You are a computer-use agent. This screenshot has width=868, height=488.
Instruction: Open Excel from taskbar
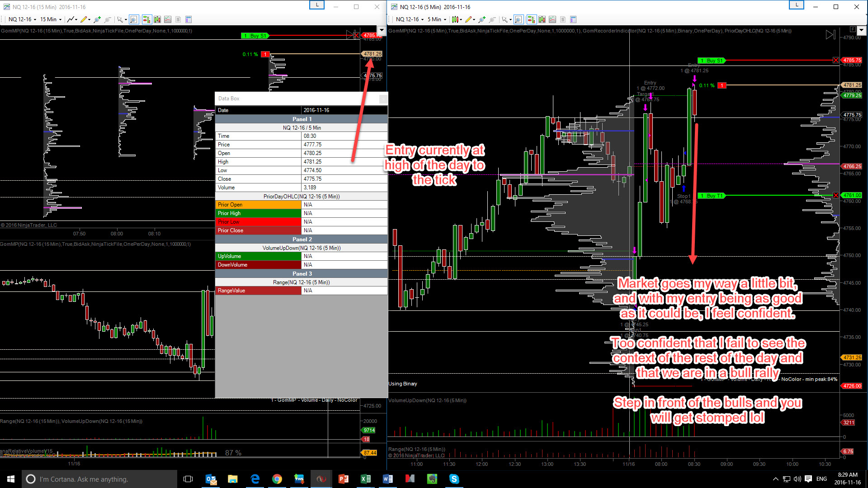click(x=366, y=479)
